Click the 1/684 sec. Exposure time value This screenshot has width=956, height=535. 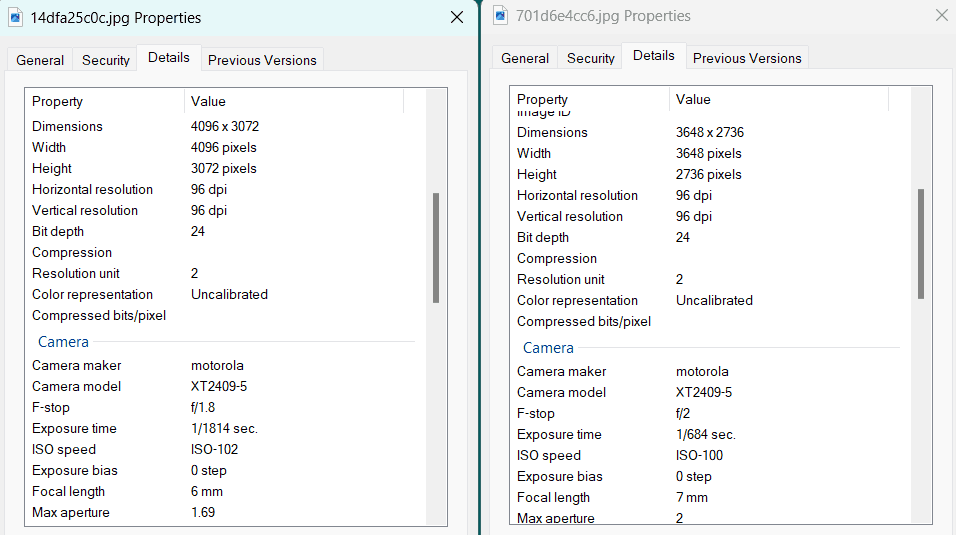point(705,434)
